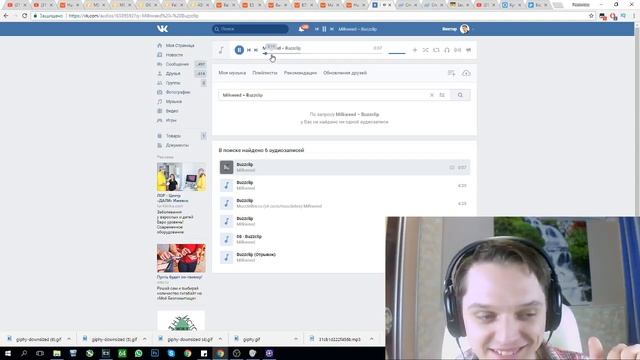Open the profile menu with avatar
This screenshot has width=640, height=360.
pyautogui.click(x=457, y=29)
